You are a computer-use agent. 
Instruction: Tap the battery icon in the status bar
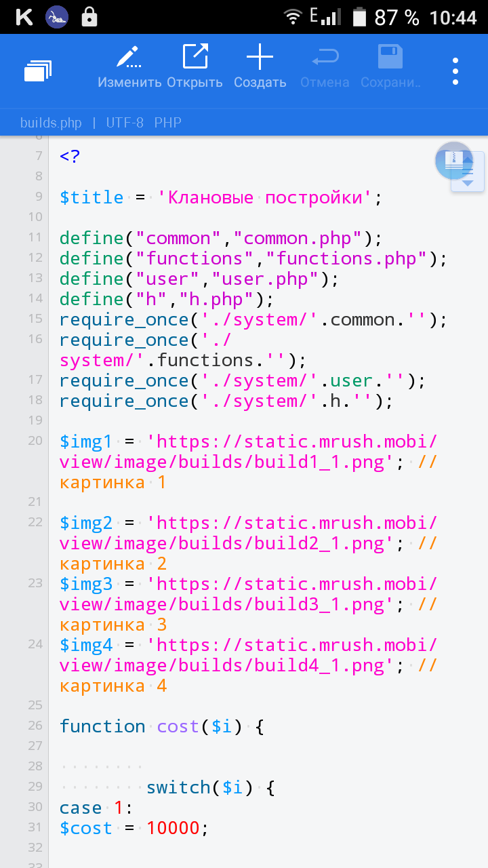(x=359, y=17)
